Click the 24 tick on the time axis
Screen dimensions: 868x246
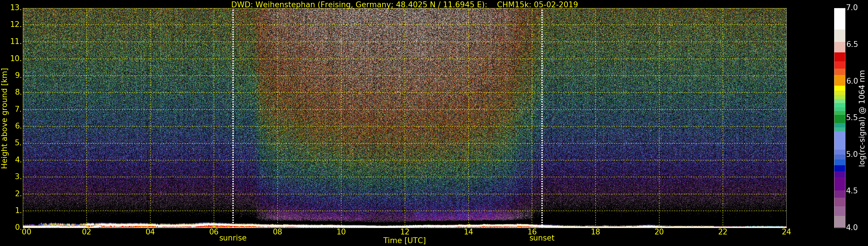pyautogui.click(x=786, y=232)
